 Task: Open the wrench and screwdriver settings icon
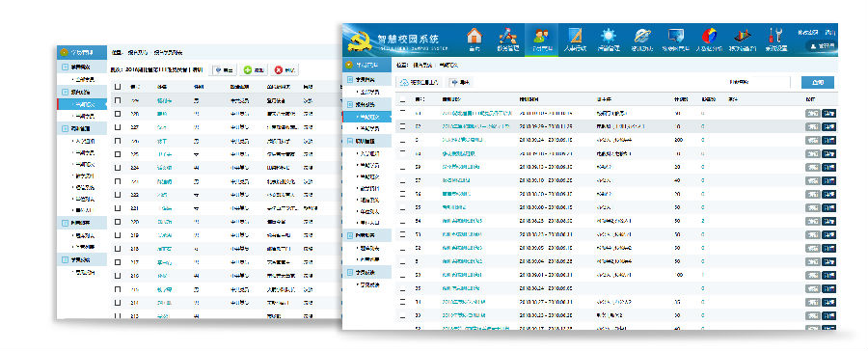click(x=775, y=36)
